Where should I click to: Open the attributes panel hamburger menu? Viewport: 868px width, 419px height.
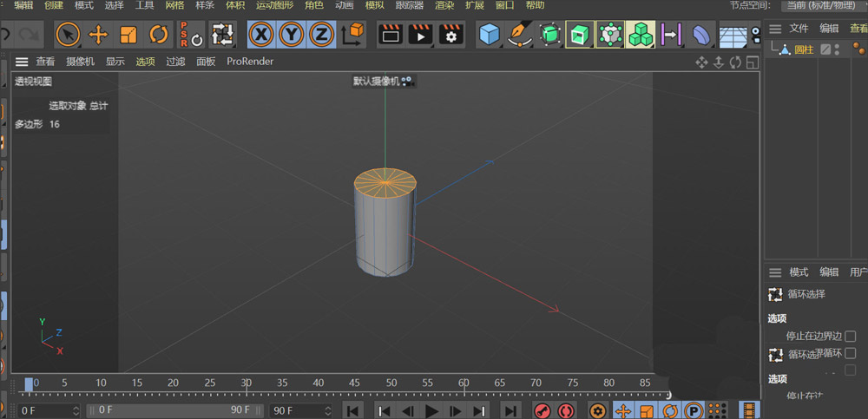(775, 272)
